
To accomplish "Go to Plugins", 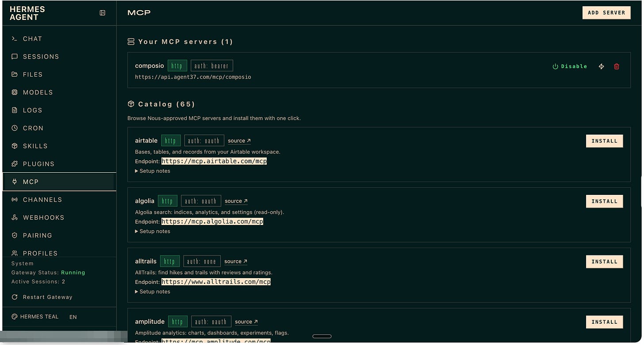I will (59, 164).
